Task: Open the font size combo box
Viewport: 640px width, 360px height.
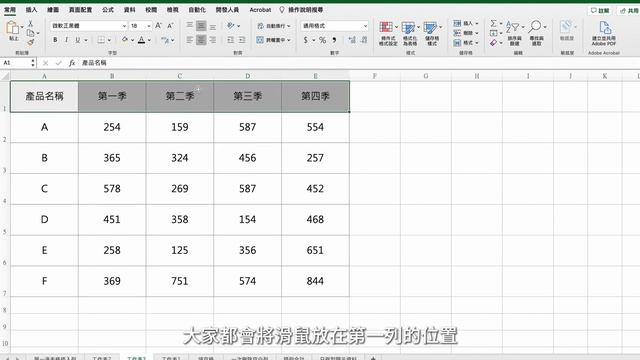Action: click(x=140, y=26)
